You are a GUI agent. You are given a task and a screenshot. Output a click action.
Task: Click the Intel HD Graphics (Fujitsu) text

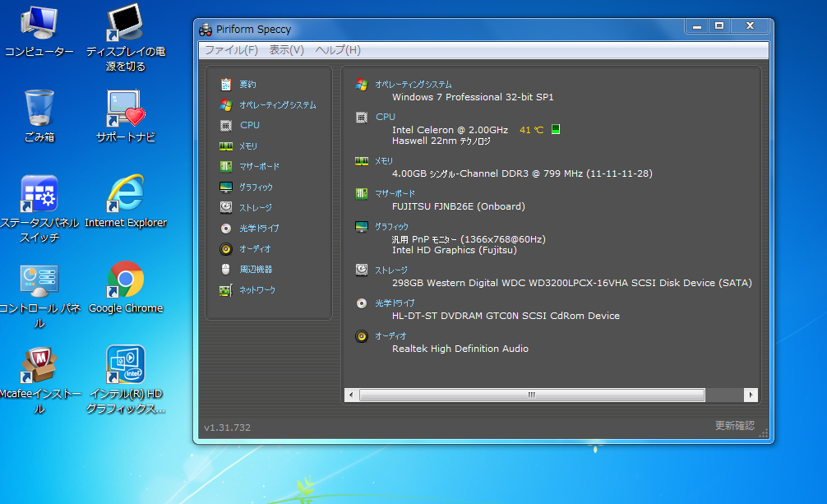coord(454,250)
